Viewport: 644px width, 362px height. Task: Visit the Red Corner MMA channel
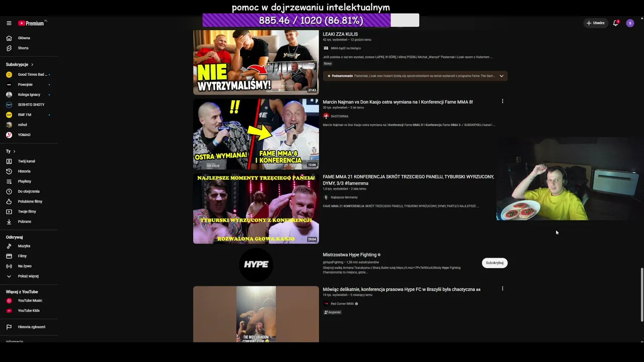342,304
